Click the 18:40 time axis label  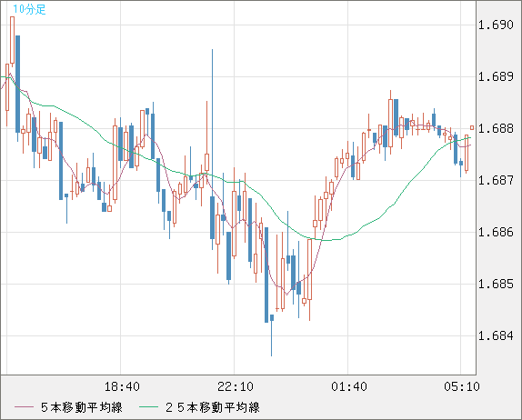(122, 386)
